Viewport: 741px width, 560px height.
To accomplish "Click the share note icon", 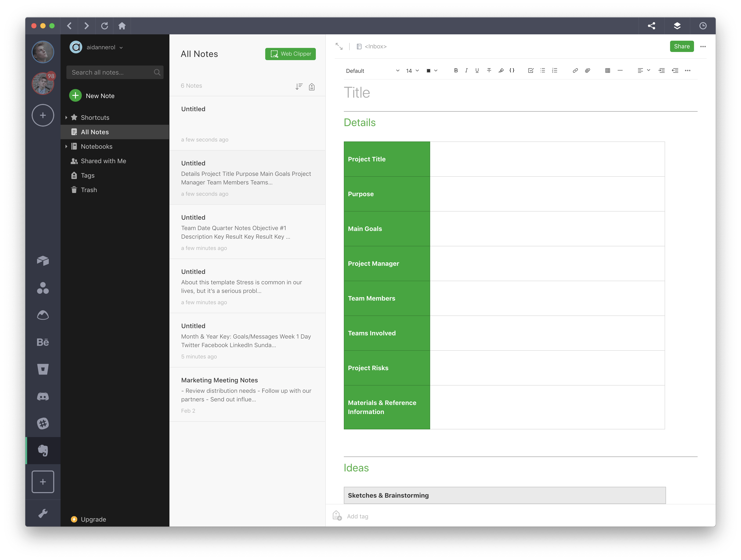I will pyautogui.click(x=652, y=25).
